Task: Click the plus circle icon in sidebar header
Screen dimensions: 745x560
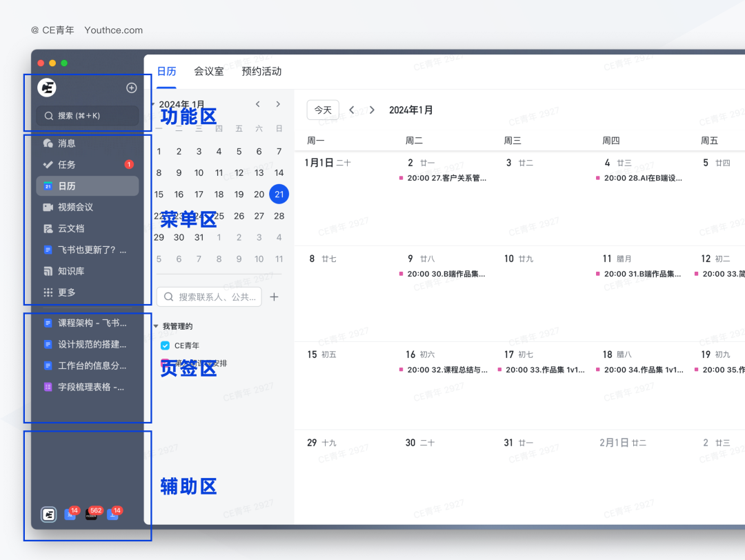Action: (x=132, y=88)
